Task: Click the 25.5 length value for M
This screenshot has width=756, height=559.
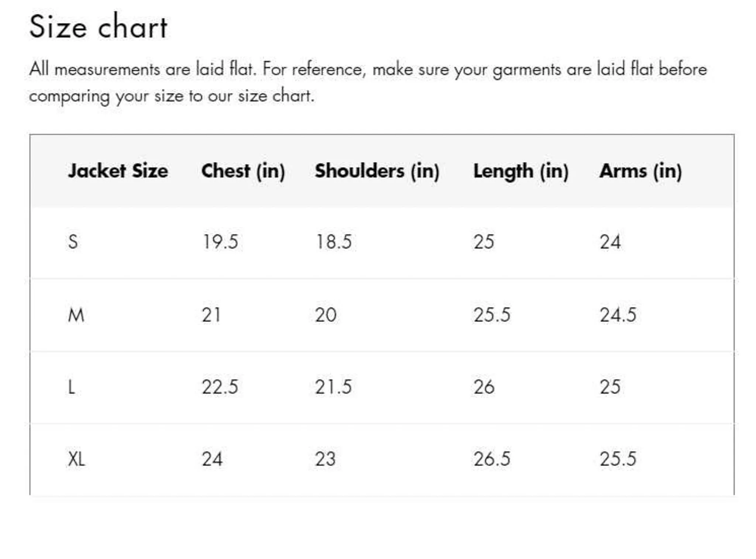Action: coord(492,315)
